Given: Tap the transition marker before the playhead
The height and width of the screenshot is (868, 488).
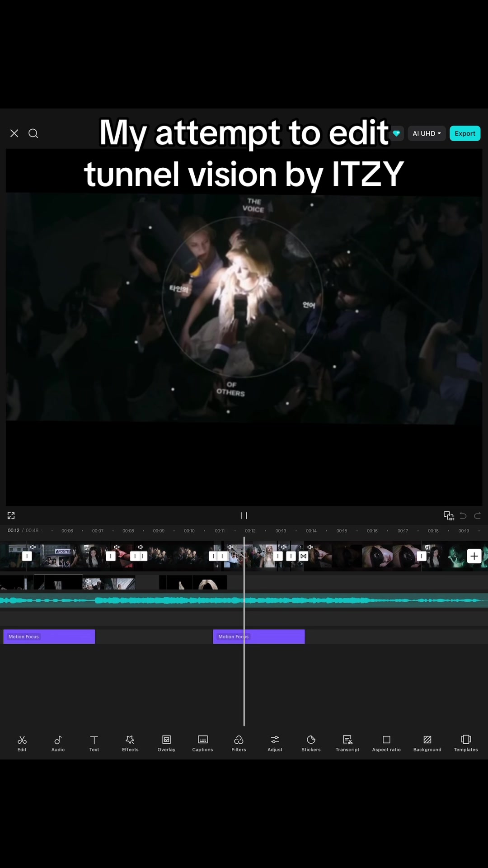Looking at the screenshot, I should click(222, 556).
